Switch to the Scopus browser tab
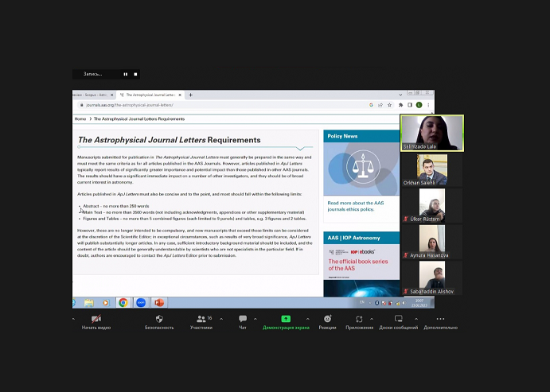 [x=92, y=95]
